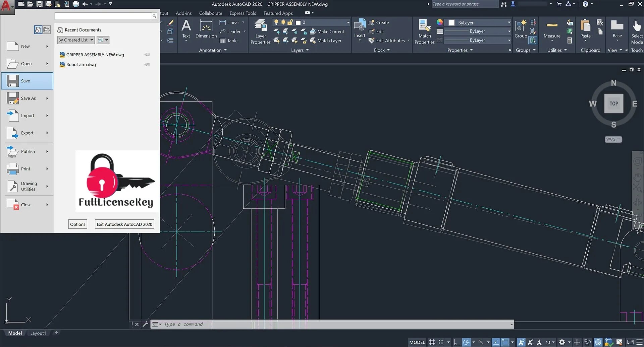
Task: Click Edit Attributes button
Action: 389,41
